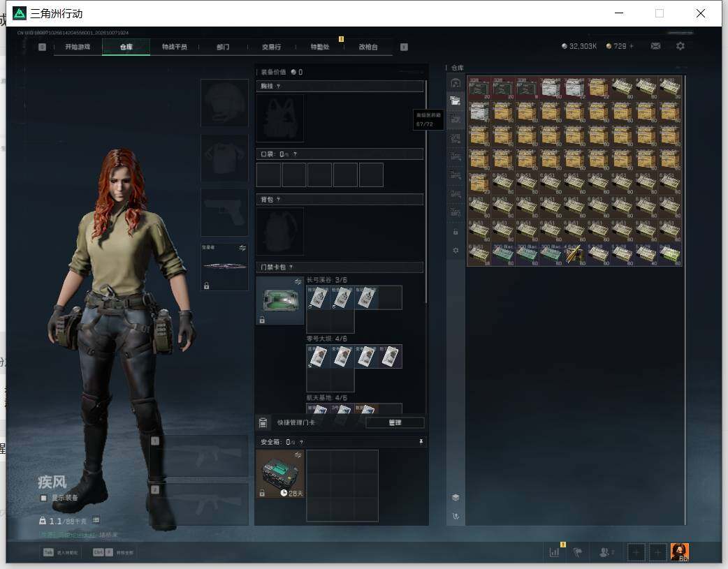Switch to the 特战干员 tab
This screenshot has height=569, width=728.
tap(175, 47)
